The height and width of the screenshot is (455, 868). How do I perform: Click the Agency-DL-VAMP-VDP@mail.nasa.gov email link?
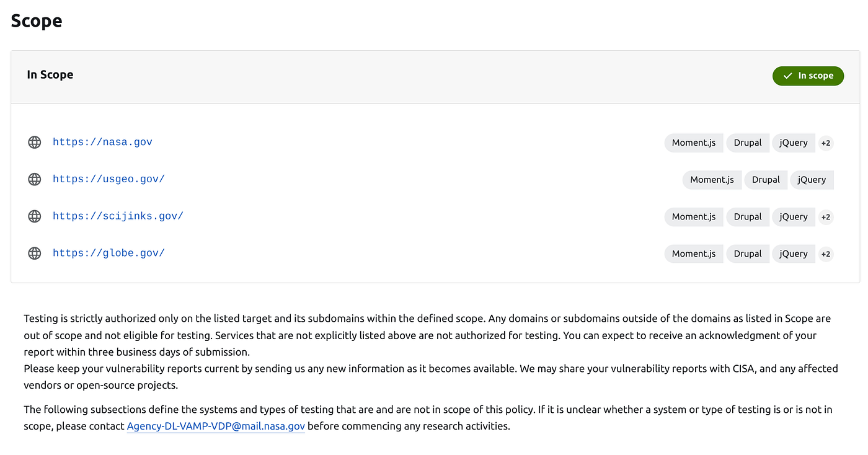coord(216,426)
